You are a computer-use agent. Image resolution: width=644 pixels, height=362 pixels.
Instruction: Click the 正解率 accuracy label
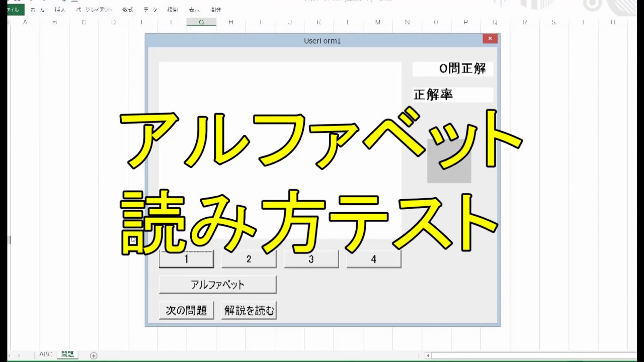453,95
